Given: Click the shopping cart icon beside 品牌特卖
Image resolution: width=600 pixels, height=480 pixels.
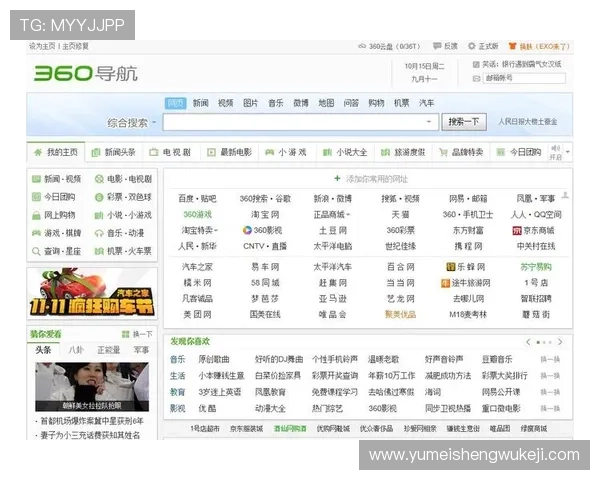Looking at the screenshot, I should pos(443,152).
